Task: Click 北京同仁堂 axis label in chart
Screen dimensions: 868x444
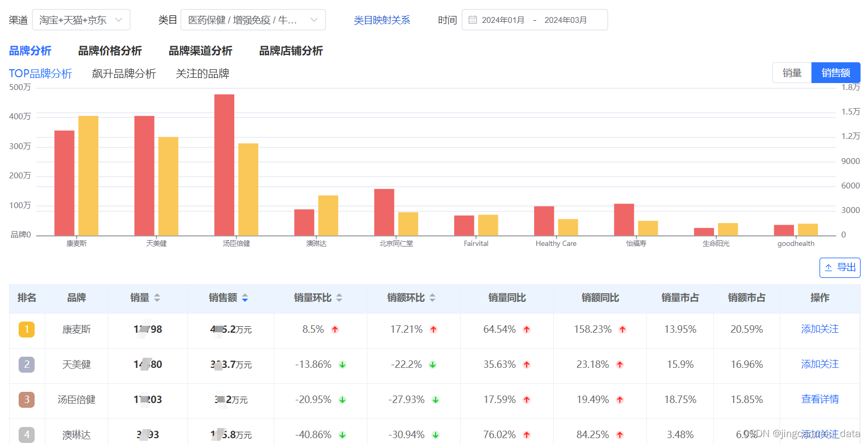Action: [x=396, y=243]
